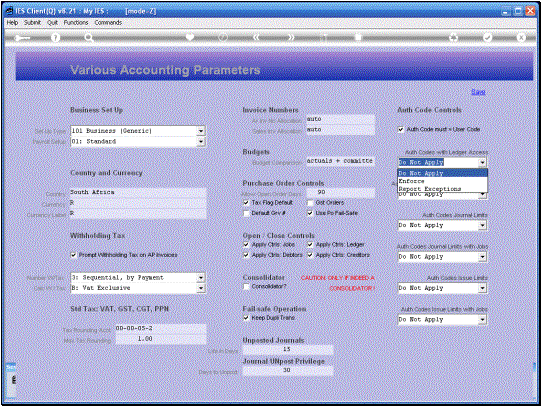Click the magnifying glass search icon
This screenshot has height=406, width=541.
coord(89,38)
